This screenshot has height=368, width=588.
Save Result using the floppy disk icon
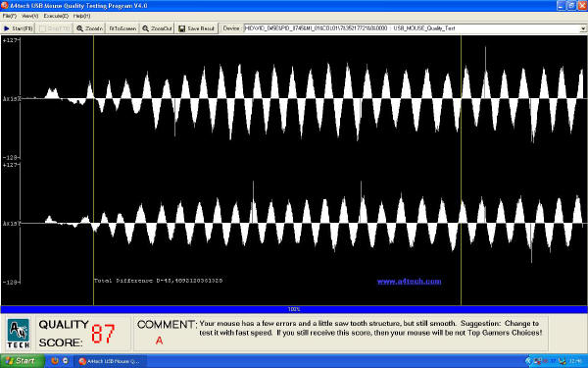[196, 28]
